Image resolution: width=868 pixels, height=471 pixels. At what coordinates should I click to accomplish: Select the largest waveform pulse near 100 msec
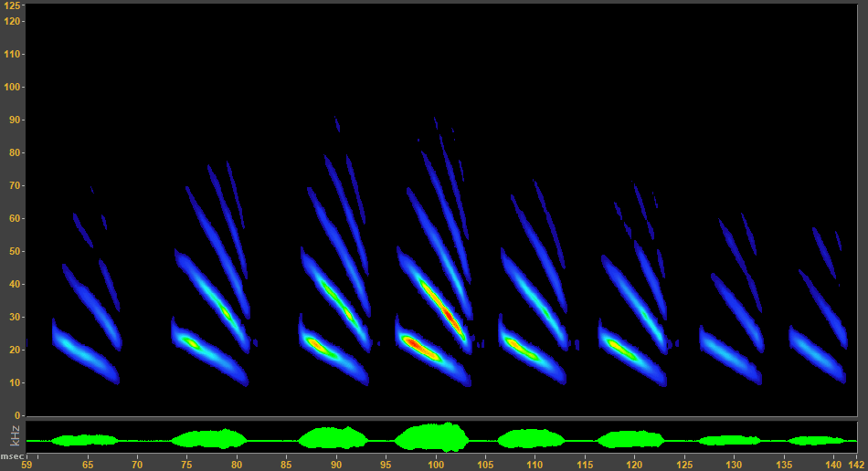[x=432, y=436]
